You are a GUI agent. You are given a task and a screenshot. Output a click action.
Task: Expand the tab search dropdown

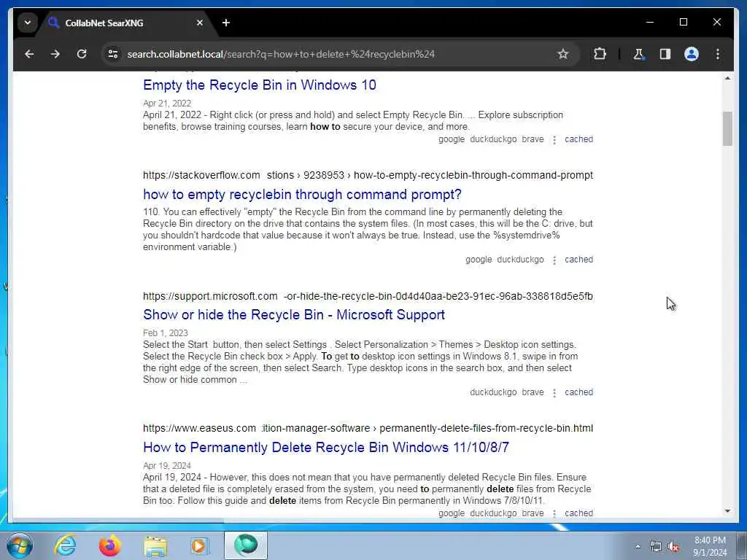click(28, 23)
